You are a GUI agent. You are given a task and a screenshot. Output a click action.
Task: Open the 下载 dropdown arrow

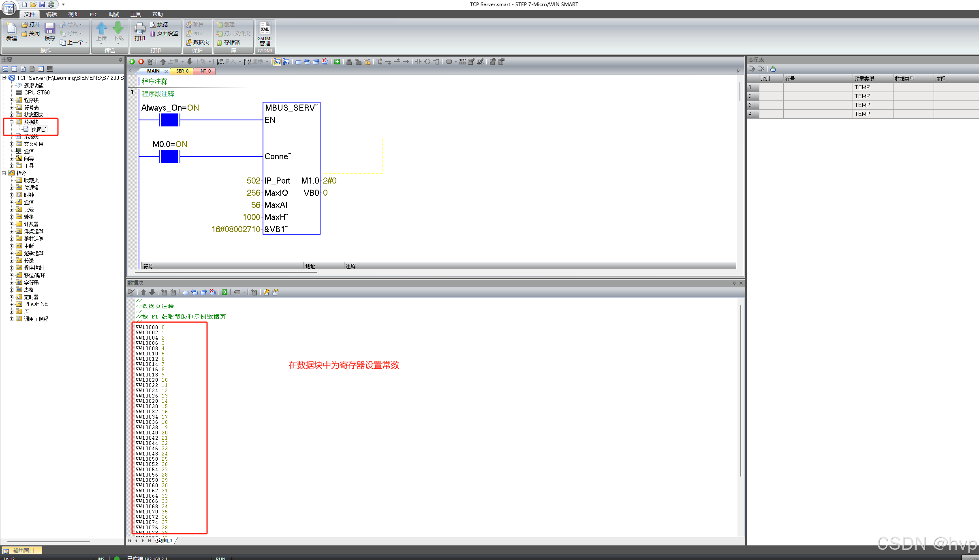click(210, 62)
